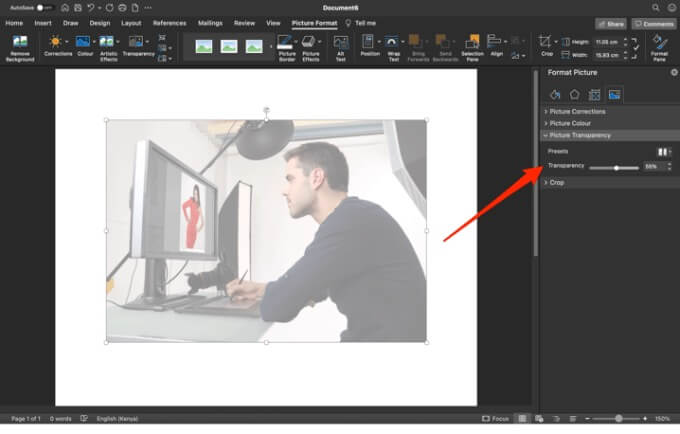Click zoom out minus button
Image resolution: width=680 pixels, height=434 pixels.
coord(587,418)
